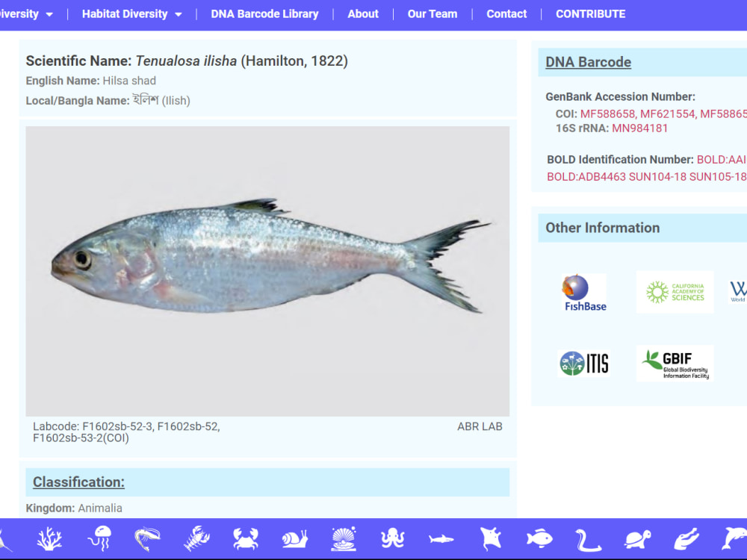
Task: Select the snake category icon
Action: tap(589, 540)
